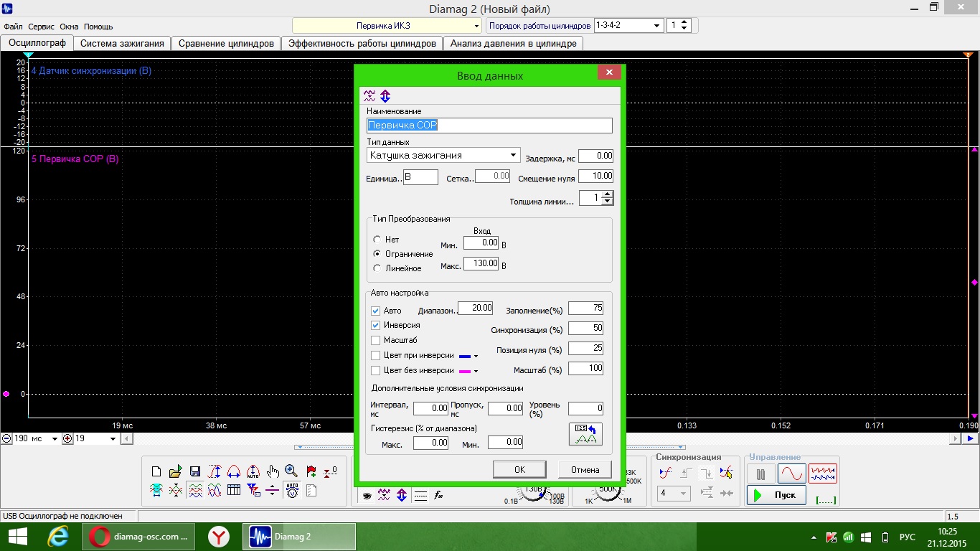Click the Отмена button
980x551 pixels.
pos(585,470)
